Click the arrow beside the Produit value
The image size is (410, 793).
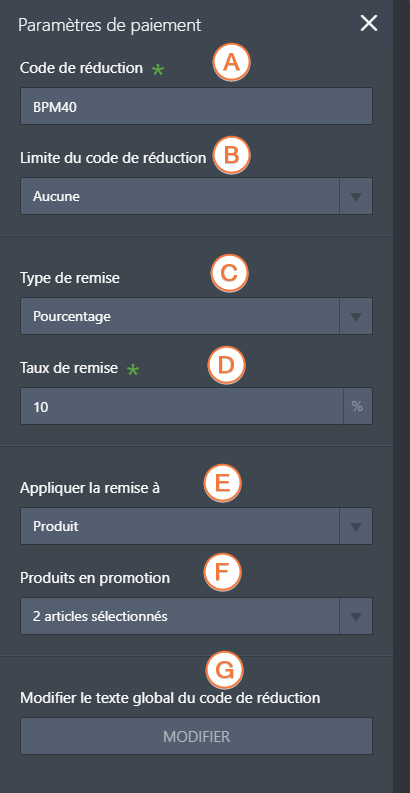[x=356, y=526]
